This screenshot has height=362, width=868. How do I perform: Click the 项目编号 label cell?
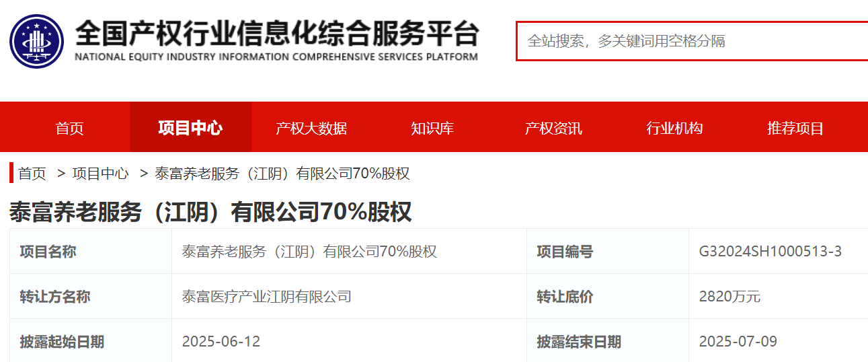(608, 252)
